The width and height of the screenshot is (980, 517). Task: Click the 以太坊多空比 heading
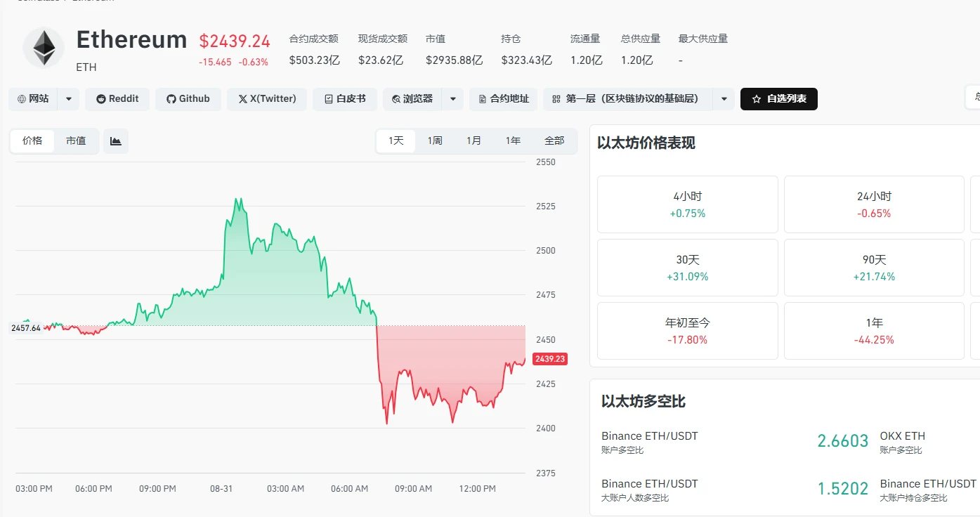(643, 402)
